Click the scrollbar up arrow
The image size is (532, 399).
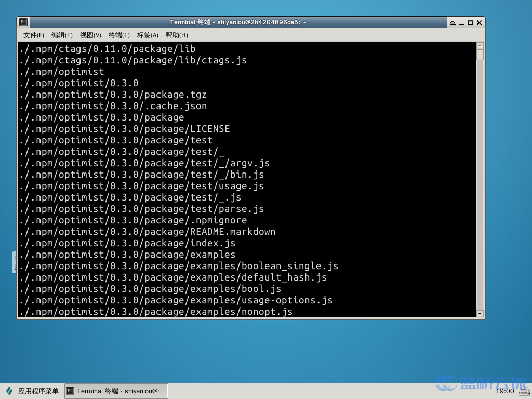tap(480, 46)
